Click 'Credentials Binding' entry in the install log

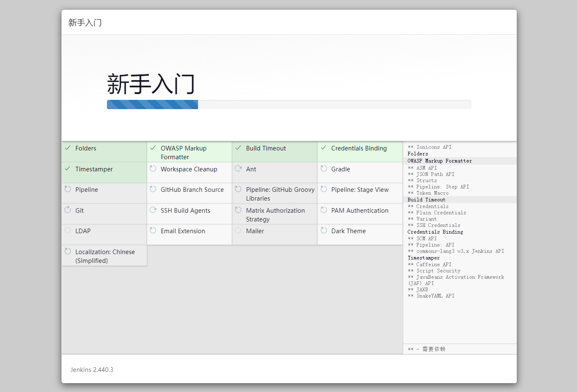click(435, 232)
